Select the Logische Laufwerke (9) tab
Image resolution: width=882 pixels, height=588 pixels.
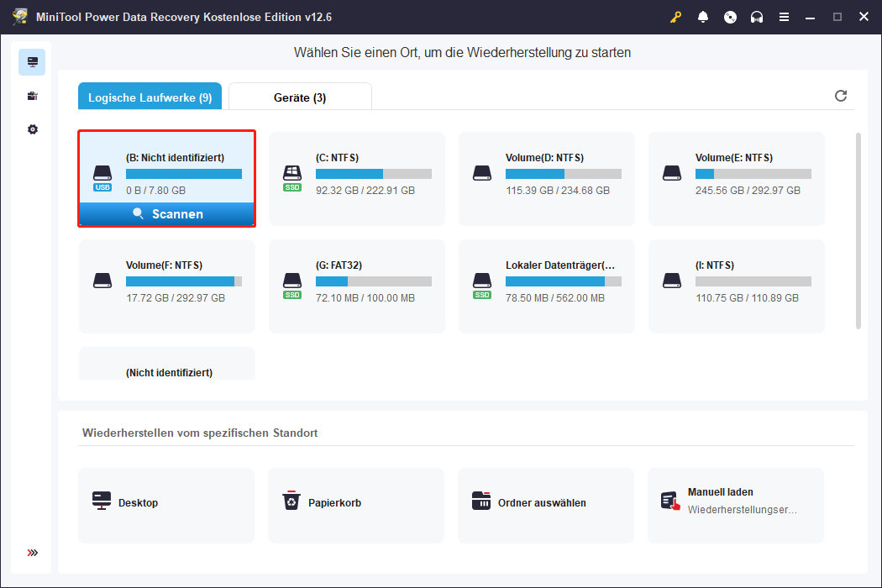pos(150,97)
